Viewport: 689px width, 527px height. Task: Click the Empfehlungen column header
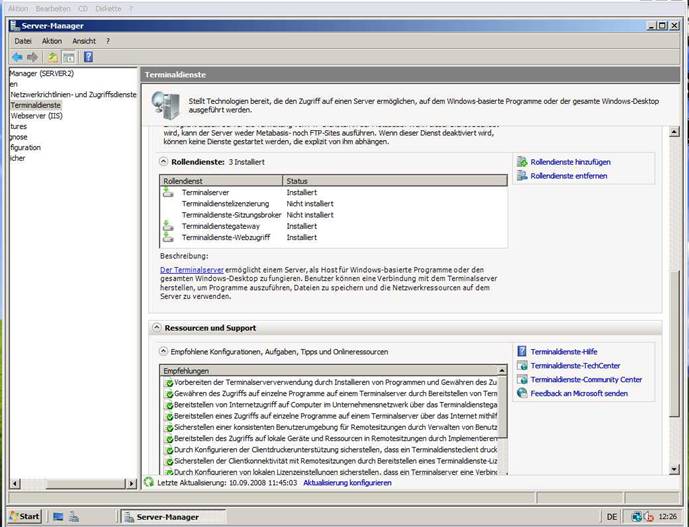[x=329, y=371]
